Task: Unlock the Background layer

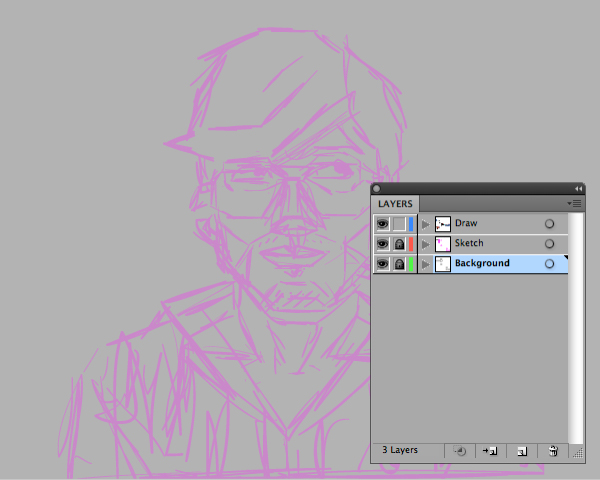Action: [x=398, y=264]
